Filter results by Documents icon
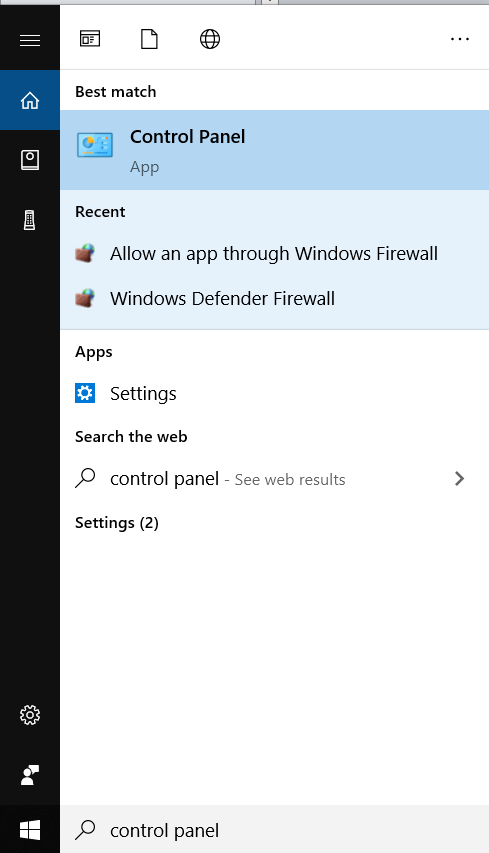 150,39
